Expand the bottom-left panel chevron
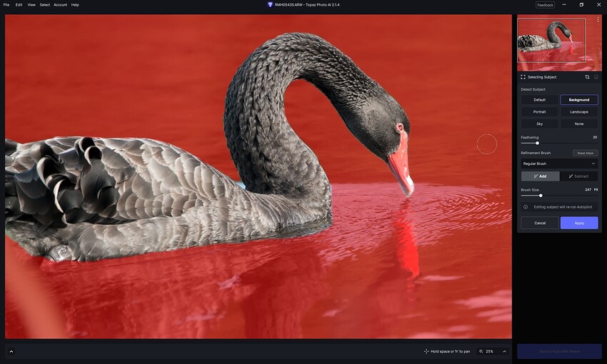The width and height of the screenshot is (607, 364). click(11, 352)
